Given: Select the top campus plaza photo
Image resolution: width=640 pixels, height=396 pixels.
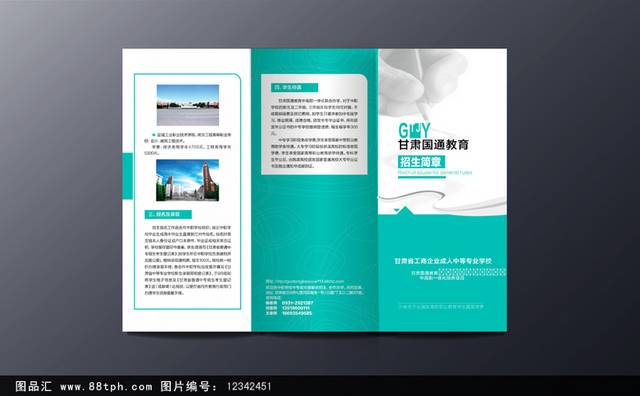Looking at the screenshot, I should [188, 105].
